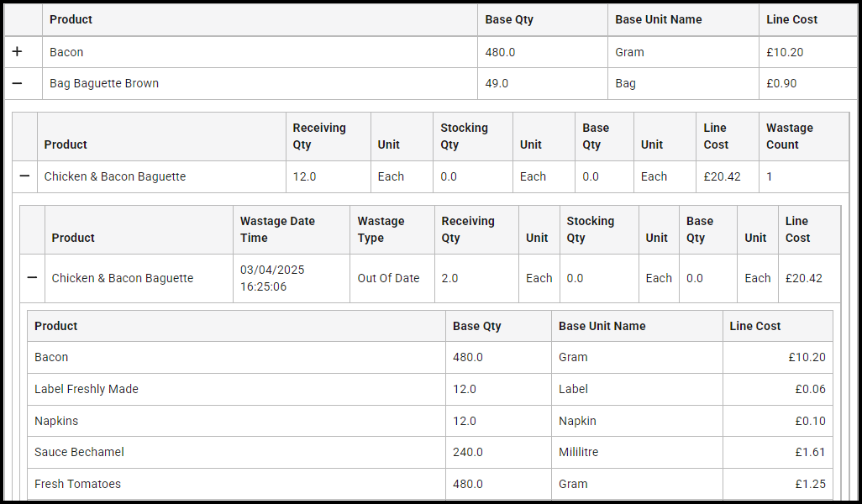Screen dimensions: 862x504
Task: Collapse the Chicken & Bacon Baguette row with wastage count 1
Action: [24, 176]
